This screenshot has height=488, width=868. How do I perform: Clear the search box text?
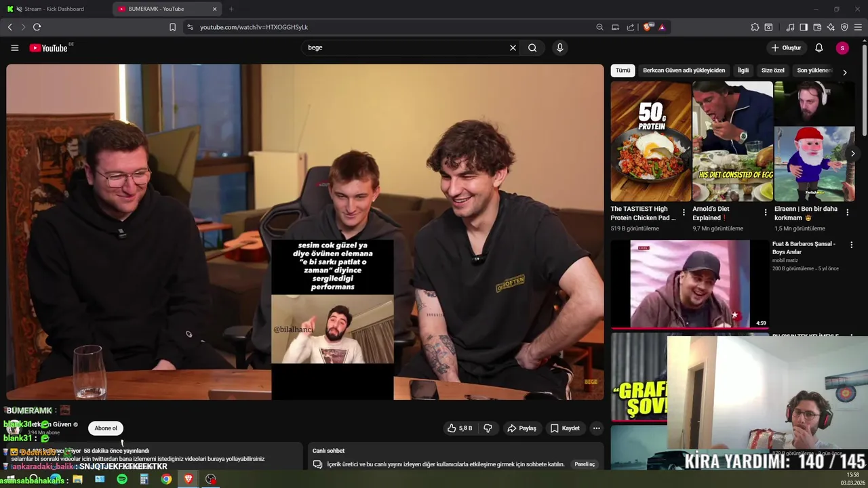tap(513, 47)
